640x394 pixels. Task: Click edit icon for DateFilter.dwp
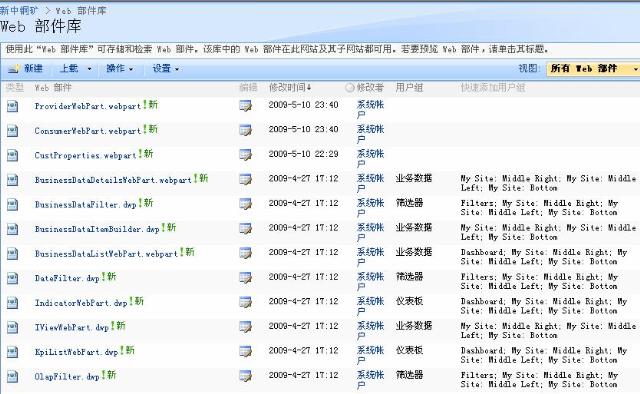point(245,278)
